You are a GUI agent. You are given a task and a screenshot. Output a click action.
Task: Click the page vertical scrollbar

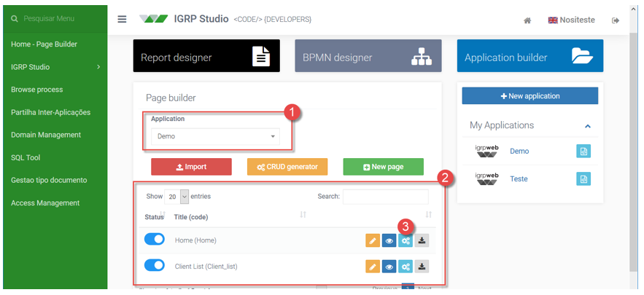[633, 152]
